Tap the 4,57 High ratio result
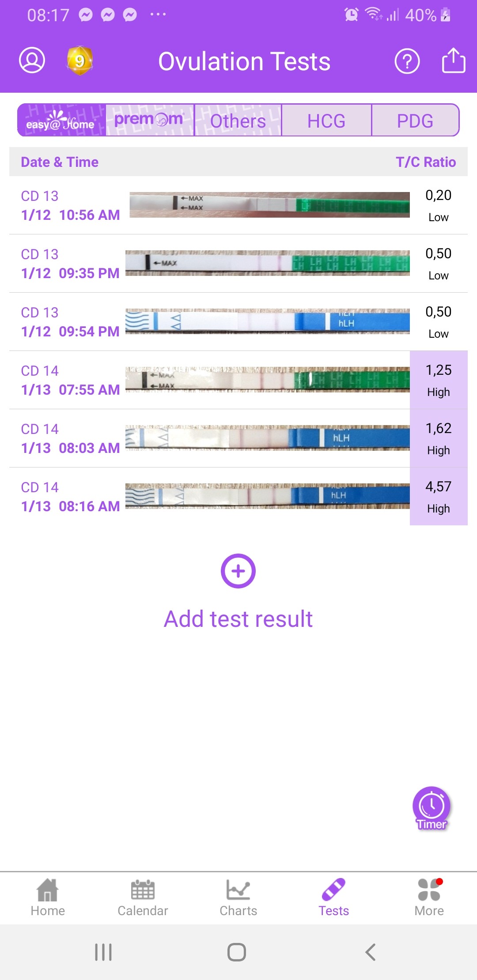The width and height of the screenshot is (477, 980). click(439, 497)
